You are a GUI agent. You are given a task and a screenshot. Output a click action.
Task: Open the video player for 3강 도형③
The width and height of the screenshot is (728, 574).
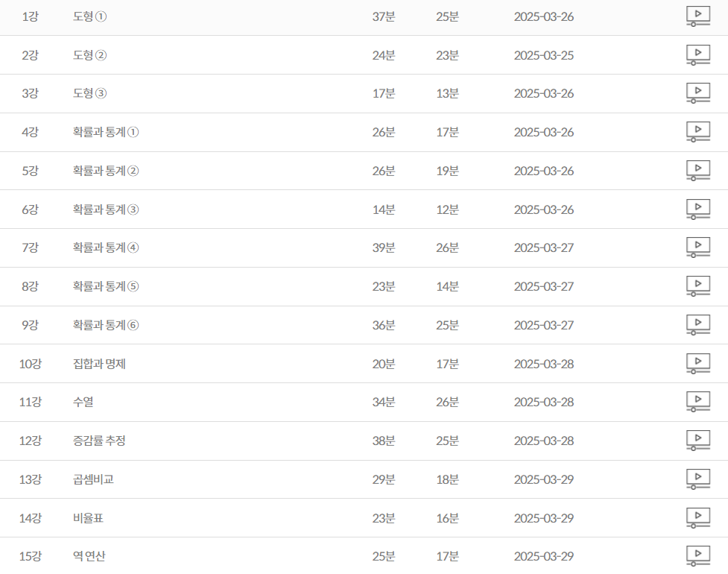click(697, 93)
